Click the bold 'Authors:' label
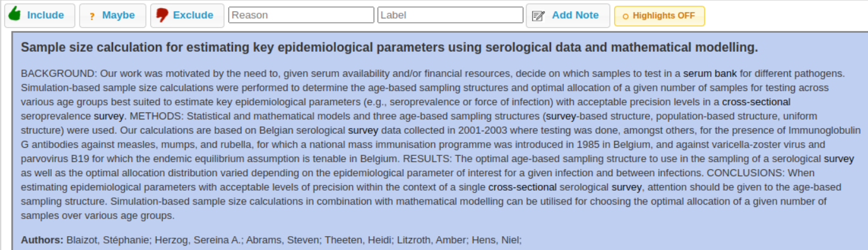The image size is (868, 250). coord(42,240)
